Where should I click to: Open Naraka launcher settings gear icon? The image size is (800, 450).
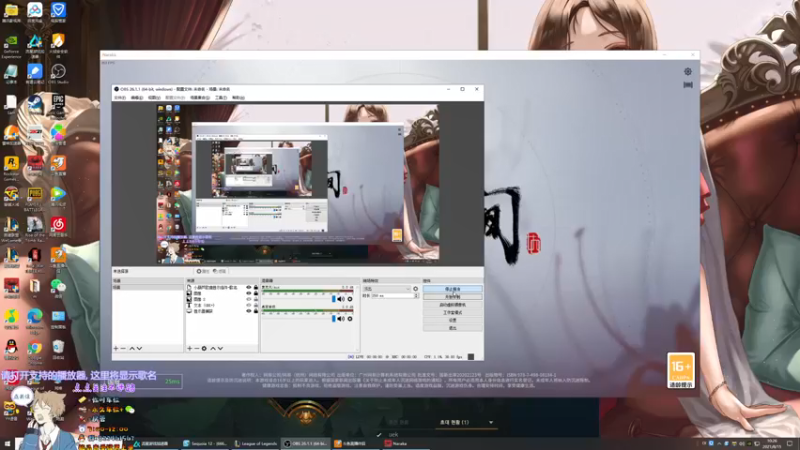click(688, 71)
